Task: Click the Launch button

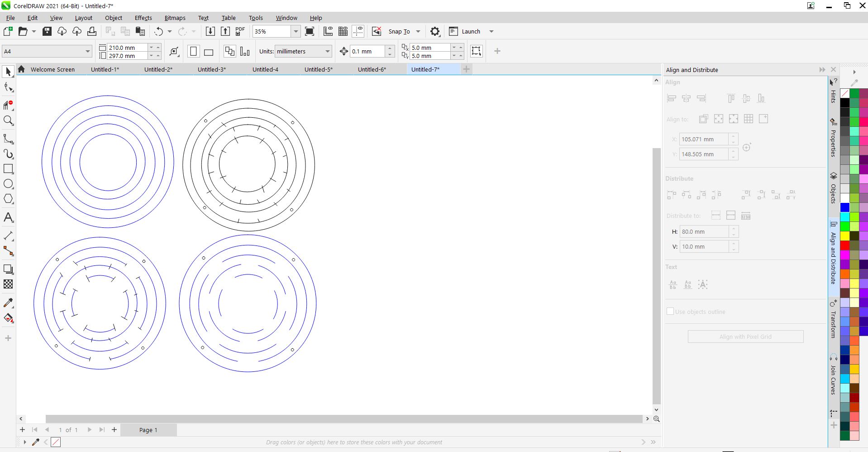Action: coord(471,31)
